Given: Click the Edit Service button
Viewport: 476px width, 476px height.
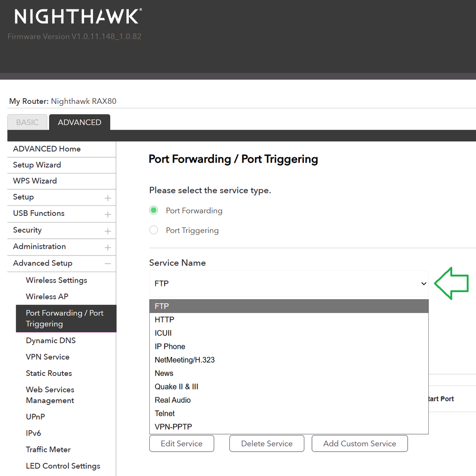Looking at the screenshot, I should click(182, 444).
